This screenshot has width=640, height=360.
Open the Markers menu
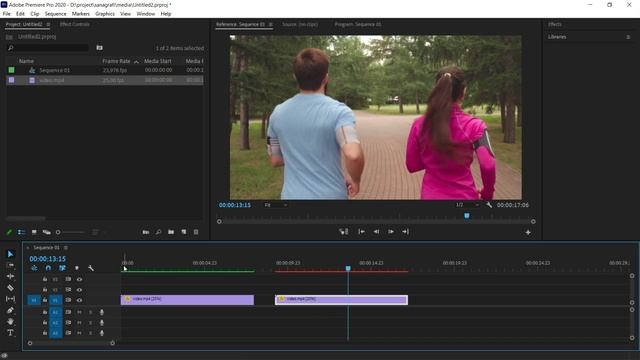click(x=81, y=14)
